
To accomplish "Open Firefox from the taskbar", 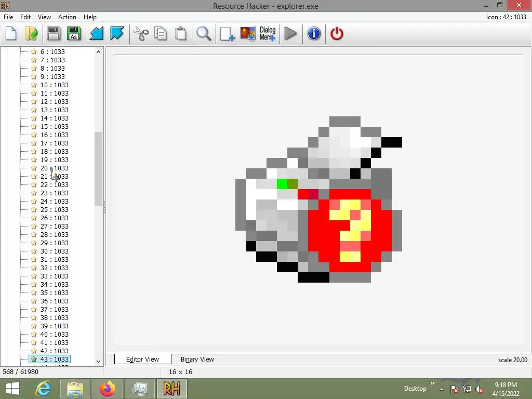I will (x=107, y=389).
